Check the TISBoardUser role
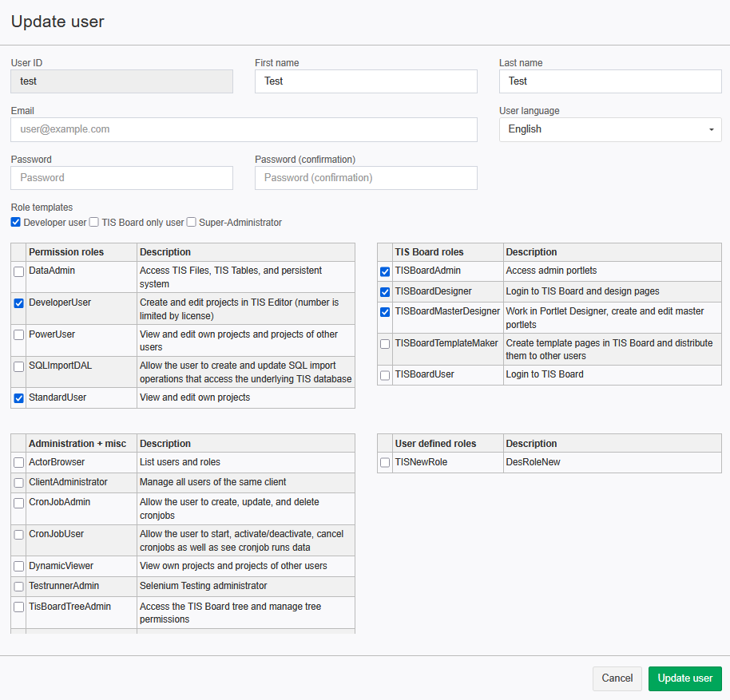The height and width of the screenshot is (700, 730). click(385, 375)
